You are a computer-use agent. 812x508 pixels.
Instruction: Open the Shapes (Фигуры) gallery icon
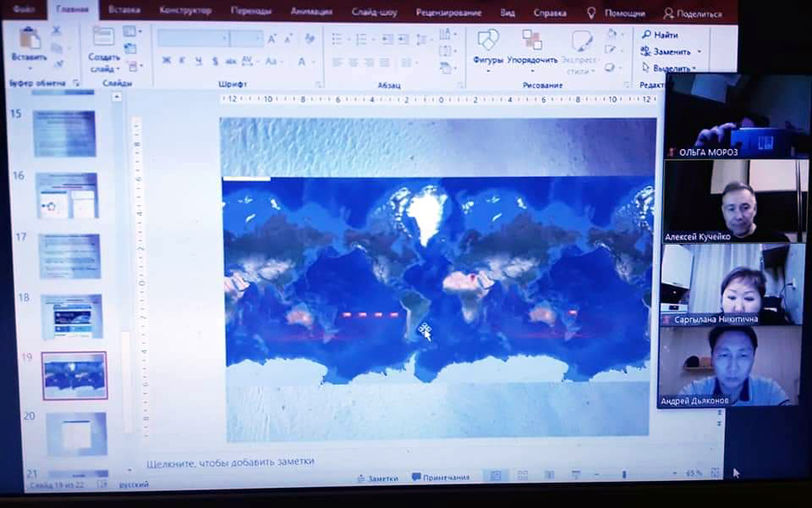pos(488,40)
